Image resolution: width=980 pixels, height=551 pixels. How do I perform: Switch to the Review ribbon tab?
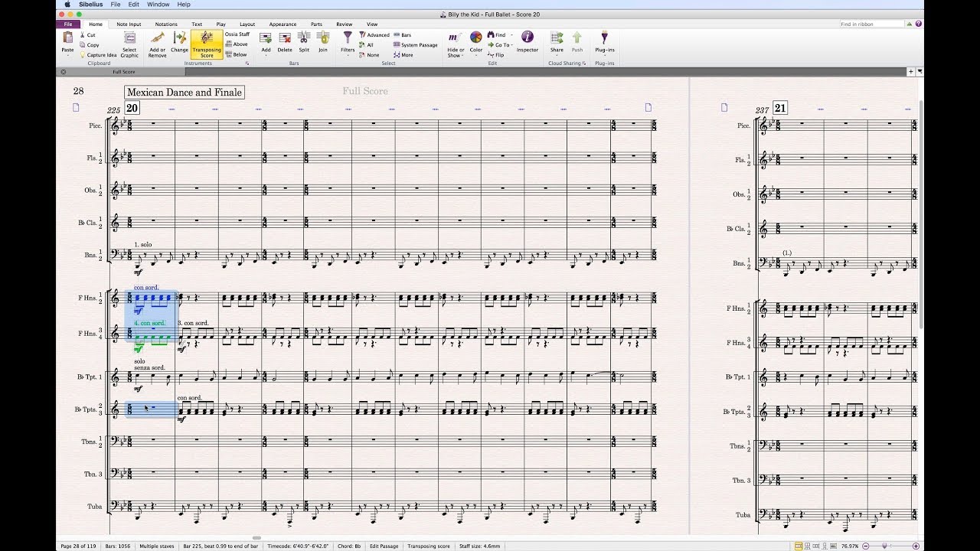(x=345, y=24)
